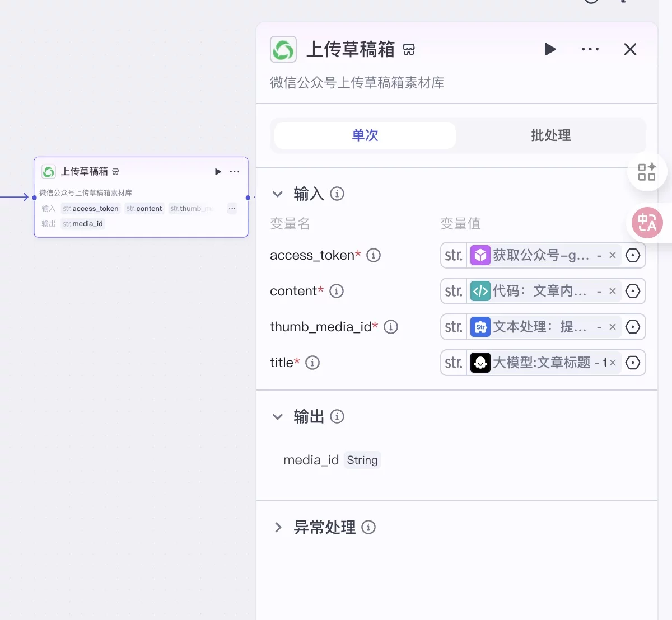The height and width of the screenshot is (620, 672).
Task: Open the widgets sparkle floating button
Action: (x=647, y=172)
